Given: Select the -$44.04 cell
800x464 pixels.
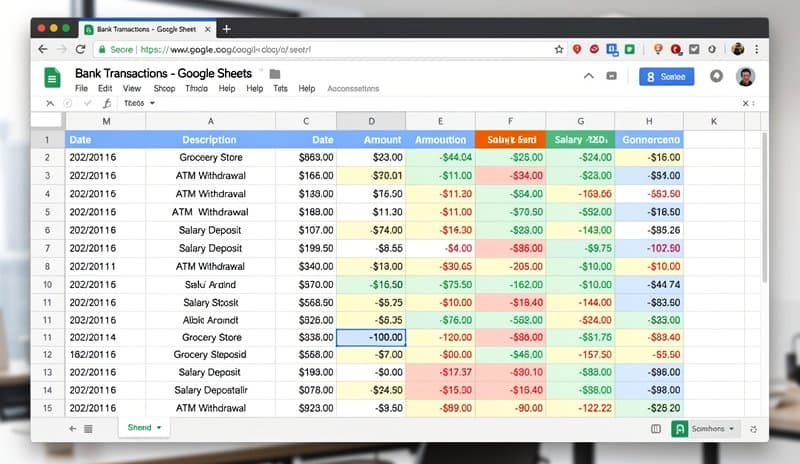Looking at the screenshot, I should (x=441, y=157).
